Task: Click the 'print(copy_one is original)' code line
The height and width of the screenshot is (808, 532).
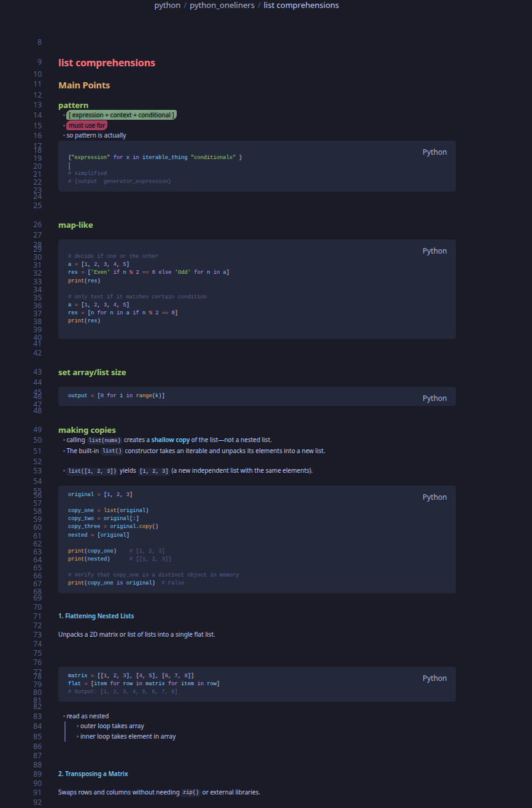Action: 112,583
